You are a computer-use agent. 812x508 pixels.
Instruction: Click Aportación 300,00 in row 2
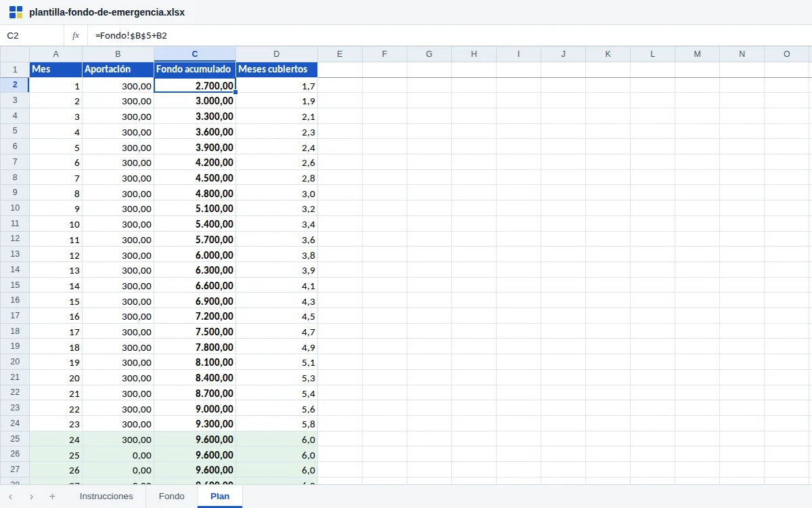coord(118,85)
